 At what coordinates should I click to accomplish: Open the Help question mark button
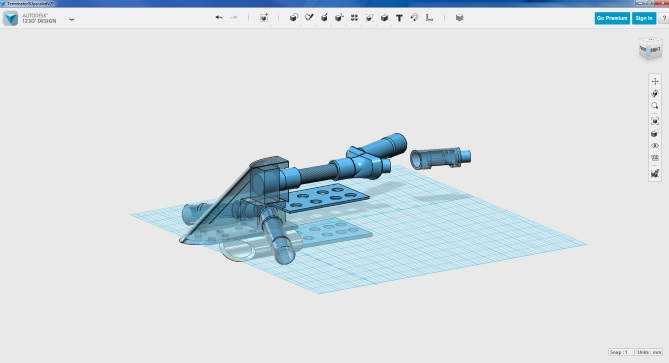click(x=664, y=18)
